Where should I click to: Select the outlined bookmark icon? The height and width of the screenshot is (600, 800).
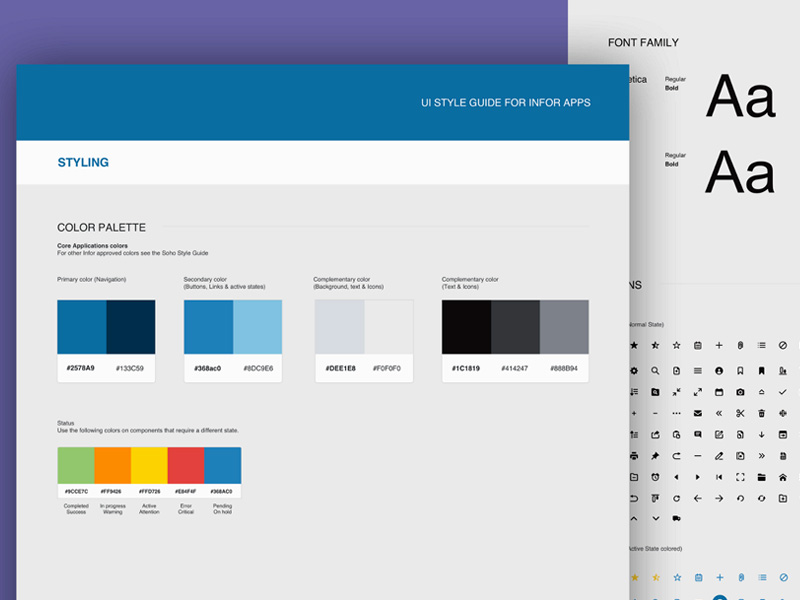[x=740, y=371]
